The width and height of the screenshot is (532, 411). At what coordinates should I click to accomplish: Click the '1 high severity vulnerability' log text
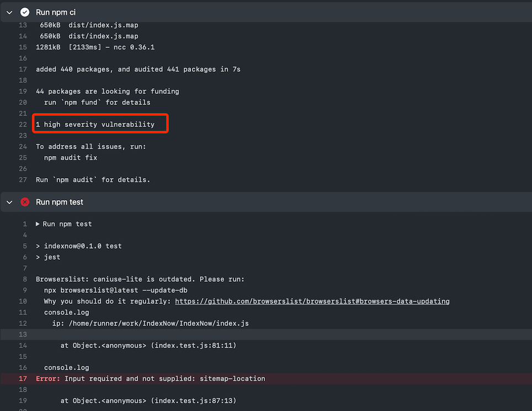[95, 125]
